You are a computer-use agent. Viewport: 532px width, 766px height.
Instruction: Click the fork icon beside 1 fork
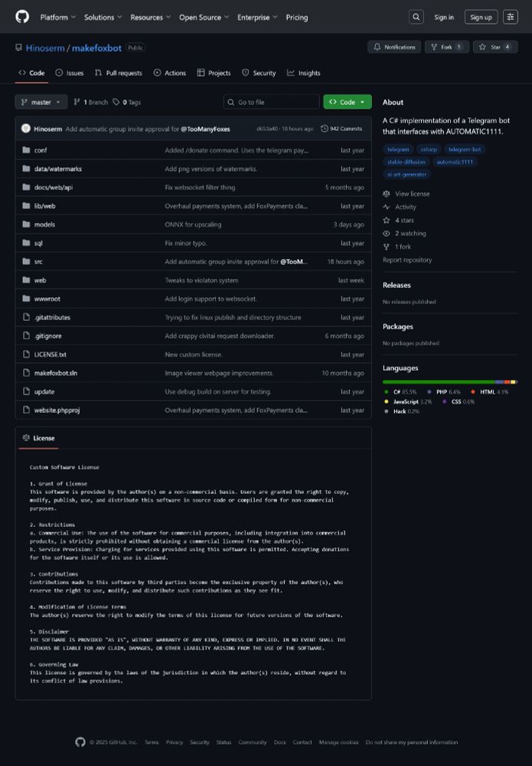pos(387,247)
